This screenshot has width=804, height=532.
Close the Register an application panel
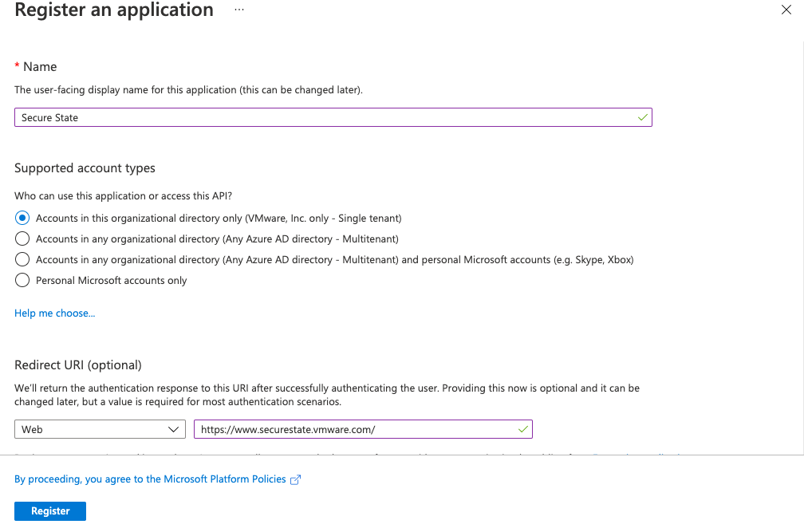coord(786,10)
